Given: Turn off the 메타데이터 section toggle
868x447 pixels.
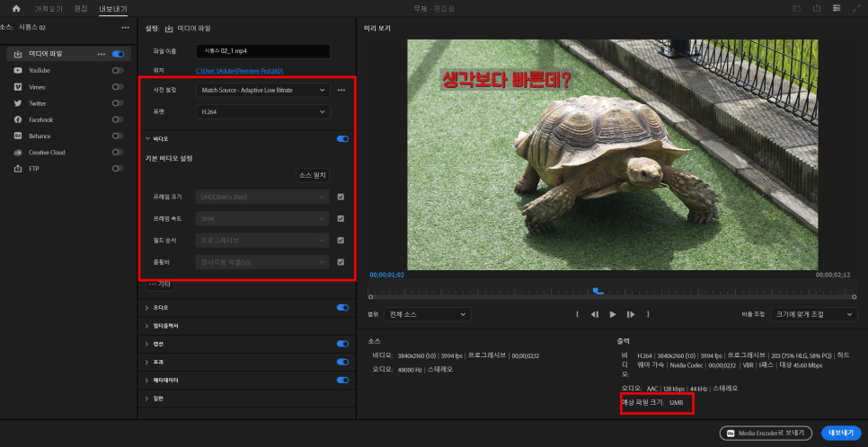Looking at the screenshot, I should coord(342,380).
